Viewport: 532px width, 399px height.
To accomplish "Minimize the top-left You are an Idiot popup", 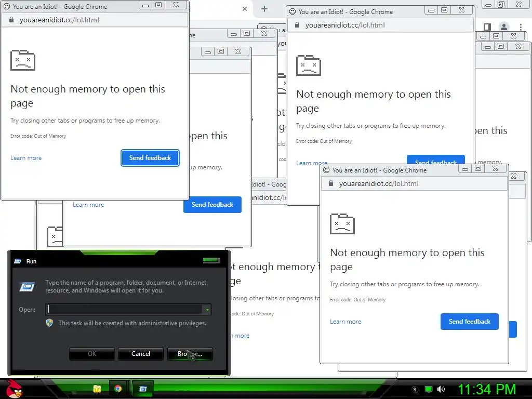I will click(145, 5).
